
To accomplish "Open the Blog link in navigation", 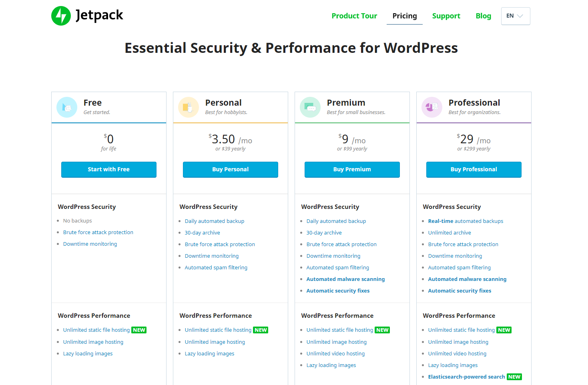I will pos(483,16).
